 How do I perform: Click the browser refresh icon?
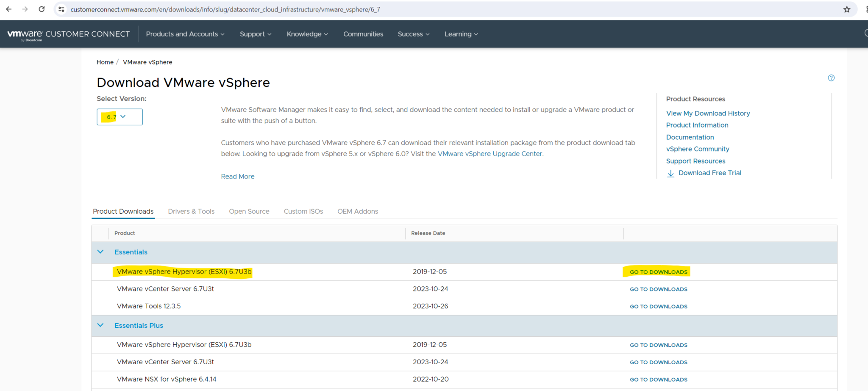pyautogui.click(x=42, y=9)
